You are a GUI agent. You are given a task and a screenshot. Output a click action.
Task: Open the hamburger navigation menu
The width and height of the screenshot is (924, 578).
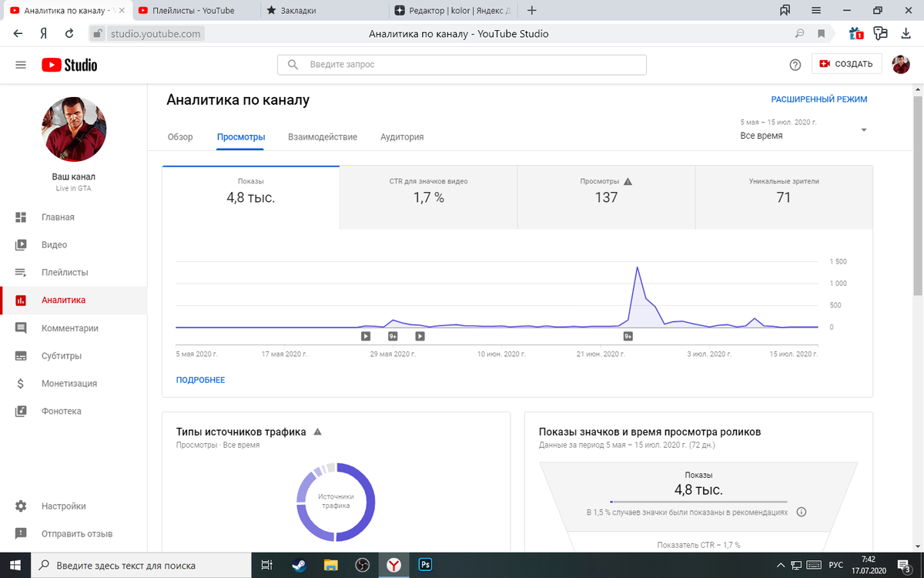point(21,65)
